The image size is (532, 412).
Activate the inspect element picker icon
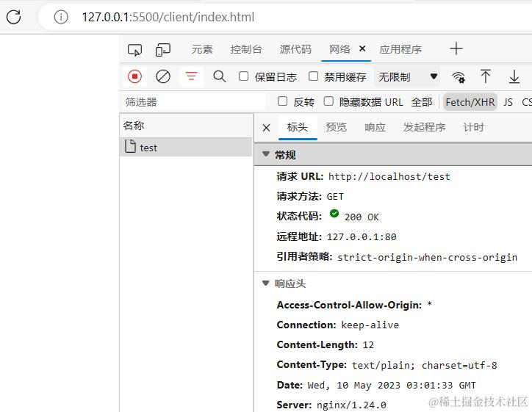click(x=134, y=50)
